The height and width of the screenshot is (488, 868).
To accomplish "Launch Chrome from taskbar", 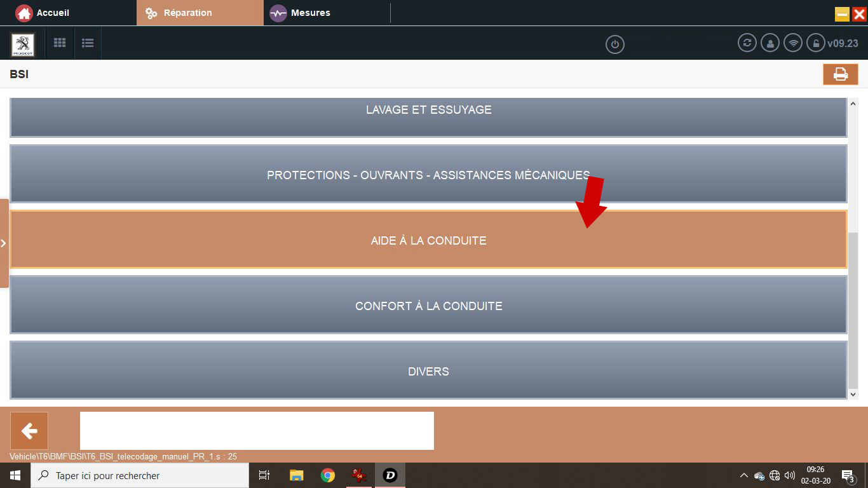I will 328,475.
